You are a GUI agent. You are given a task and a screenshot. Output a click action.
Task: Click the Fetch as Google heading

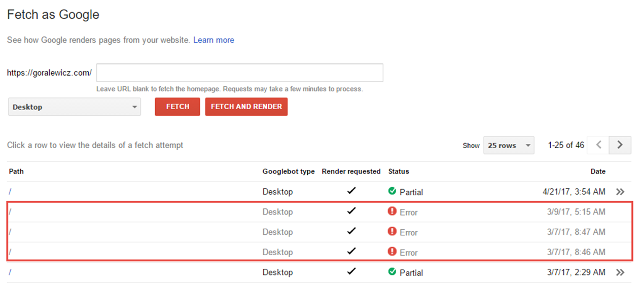53,15
